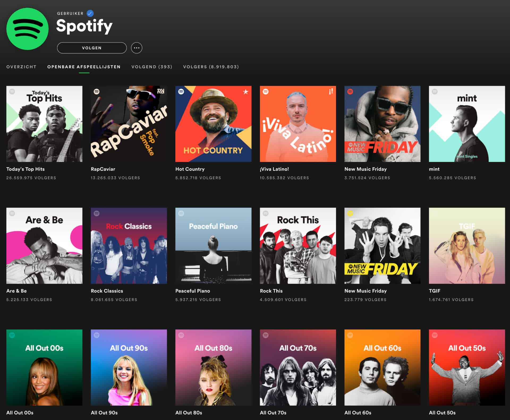Viewport: 510px width, 420px height.
Task: Click the yellow Spotify icon on New Music Friday cover
Action: [x=350, y=214]
